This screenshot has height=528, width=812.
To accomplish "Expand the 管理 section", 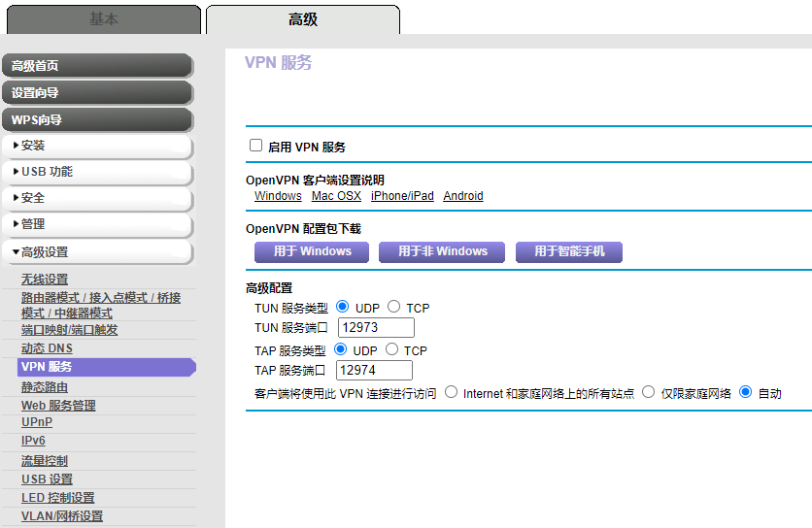I will 97,224.
